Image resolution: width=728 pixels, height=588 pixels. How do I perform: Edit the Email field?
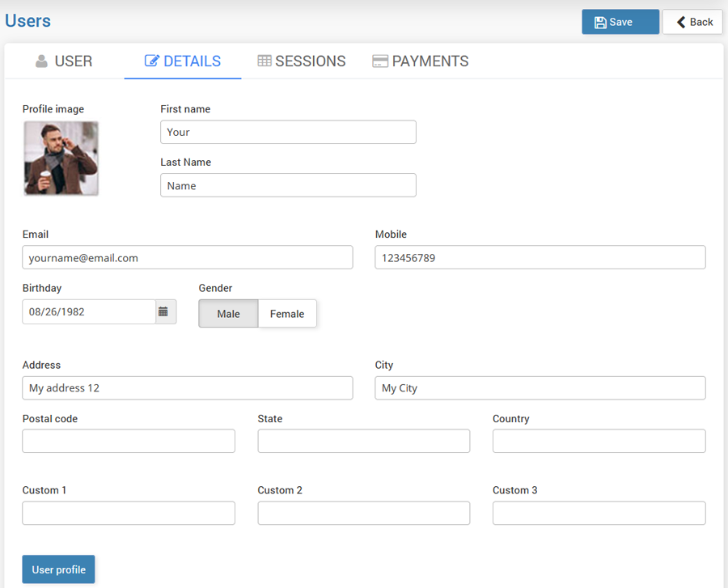[188, 257]
